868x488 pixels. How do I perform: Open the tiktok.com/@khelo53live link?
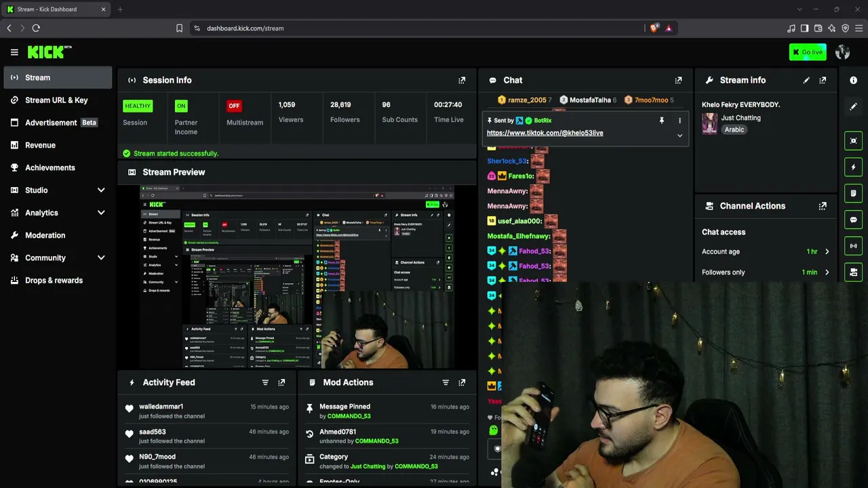(545, 133)
